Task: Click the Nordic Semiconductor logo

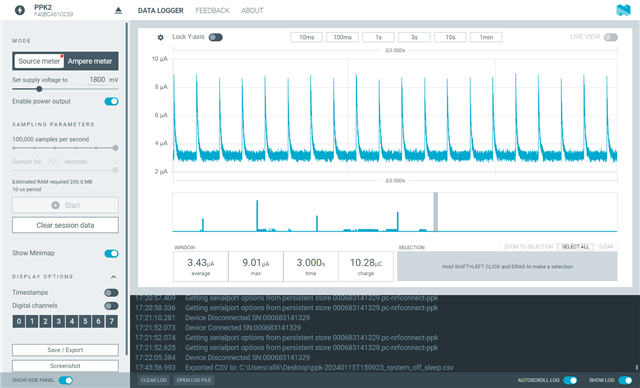Action: click(x=623, y=10)
